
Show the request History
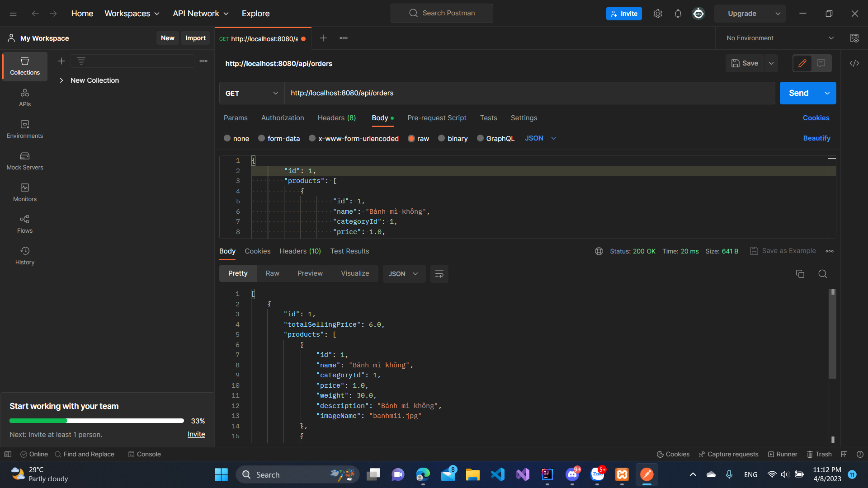25,255
